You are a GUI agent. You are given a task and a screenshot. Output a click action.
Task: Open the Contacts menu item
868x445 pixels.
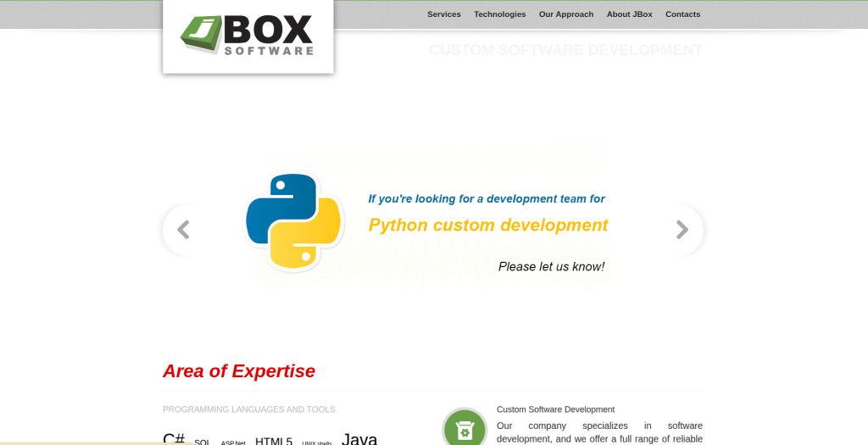pos(682,14)
